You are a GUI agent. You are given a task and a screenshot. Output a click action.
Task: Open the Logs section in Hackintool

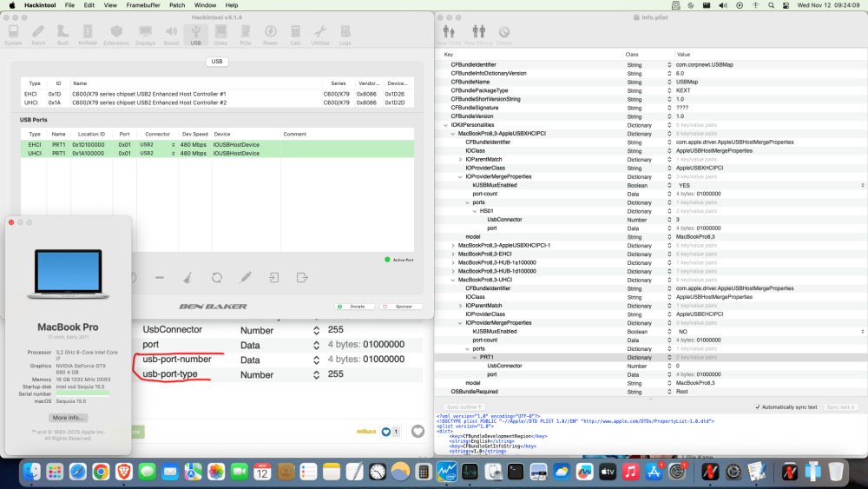[345, 35]
